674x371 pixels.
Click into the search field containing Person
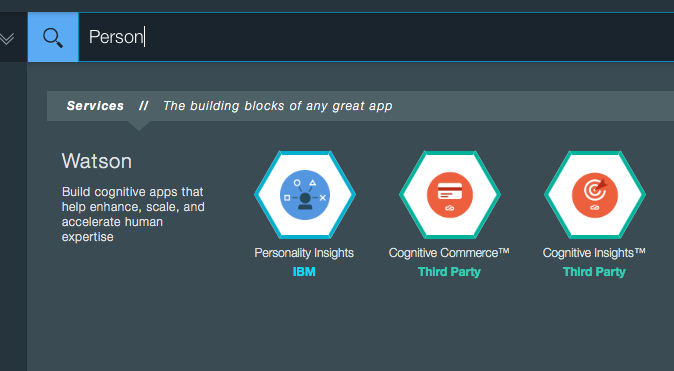coord(376,37)
